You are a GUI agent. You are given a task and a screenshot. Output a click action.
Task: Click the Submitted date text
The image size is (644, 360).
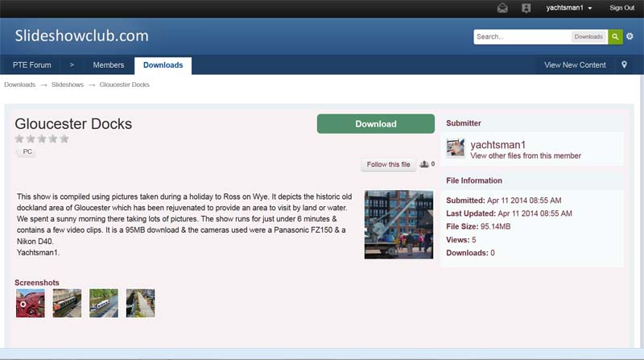504,201
